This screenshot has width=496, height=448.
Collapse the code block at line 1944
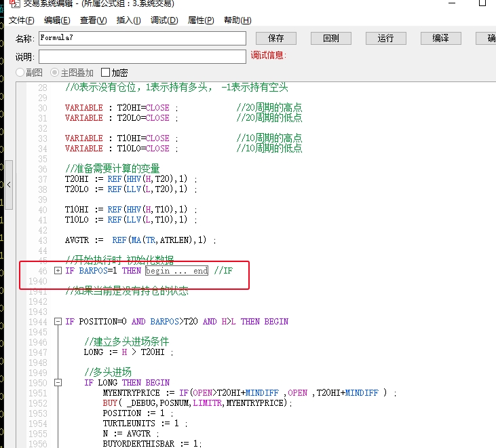58,322
